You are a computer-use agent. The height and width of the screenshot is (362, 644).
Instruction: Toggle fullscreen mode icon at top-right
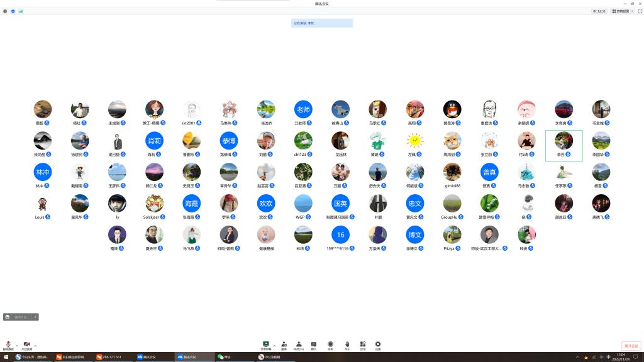(638, 11)
